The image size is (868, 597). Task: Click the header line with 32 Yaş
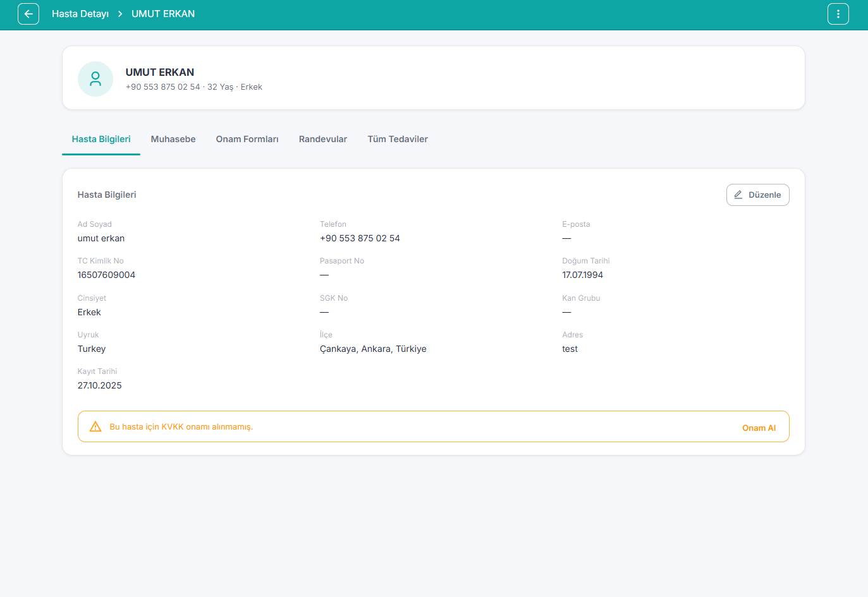click(x=194, y=87)
